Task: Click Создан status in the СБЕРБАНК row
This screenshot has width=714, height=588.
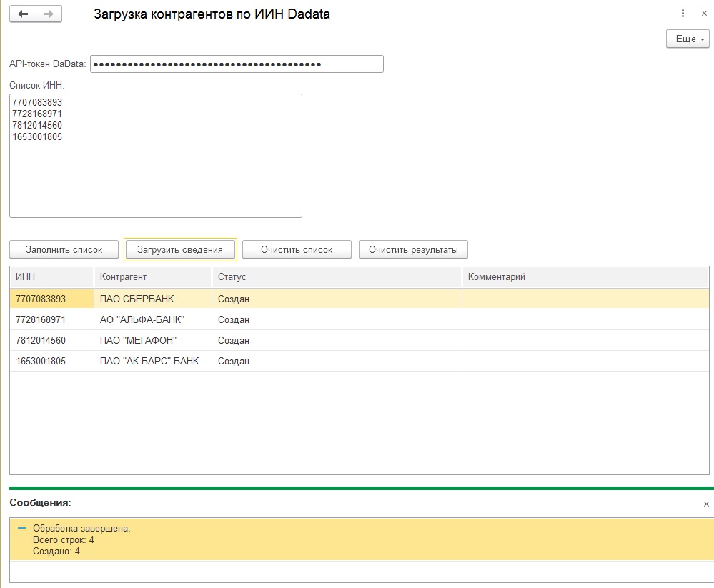Action: 337,299
